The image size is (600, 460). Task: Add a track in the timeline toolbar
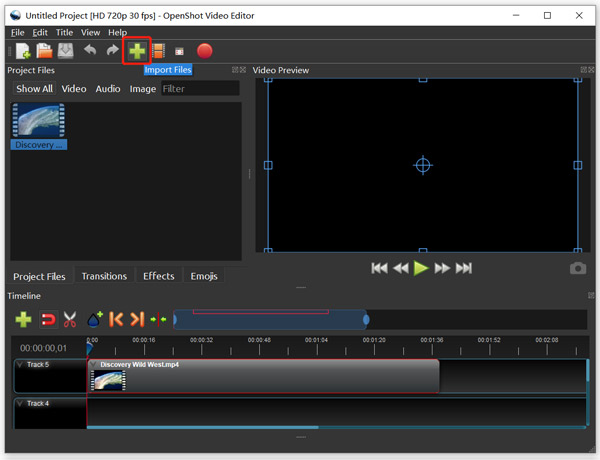click(x=23, y=320)
